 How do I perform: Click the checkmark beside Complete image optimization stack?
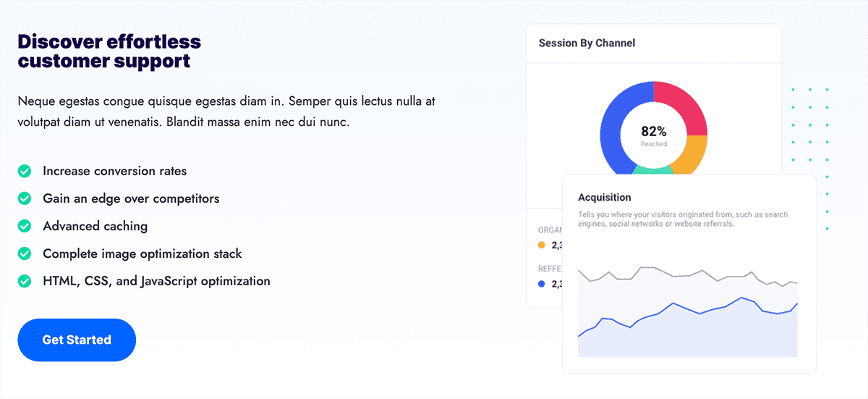click(x=25, y=253)
